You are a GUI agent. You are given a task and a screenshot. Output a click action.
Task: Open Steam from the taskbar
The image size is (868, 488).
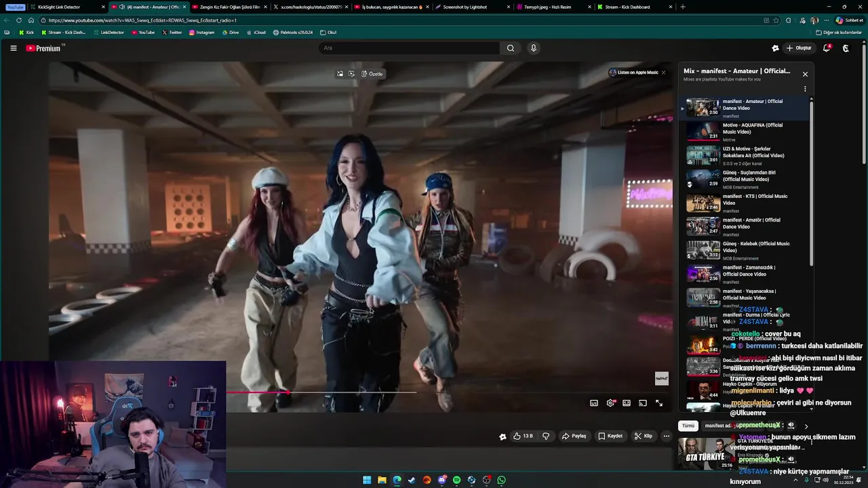pos(412,480)
